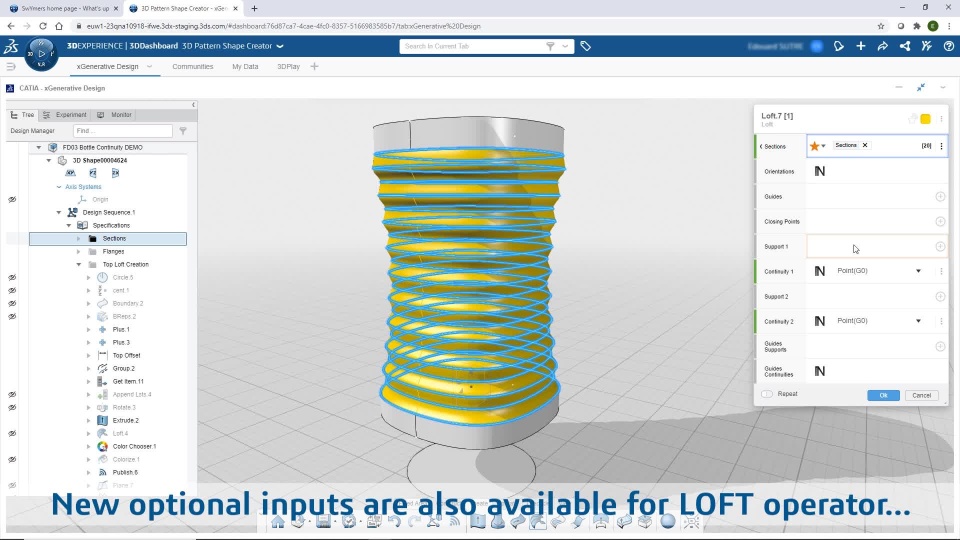Select the ZX plane icon under 3D Shape

115,173
